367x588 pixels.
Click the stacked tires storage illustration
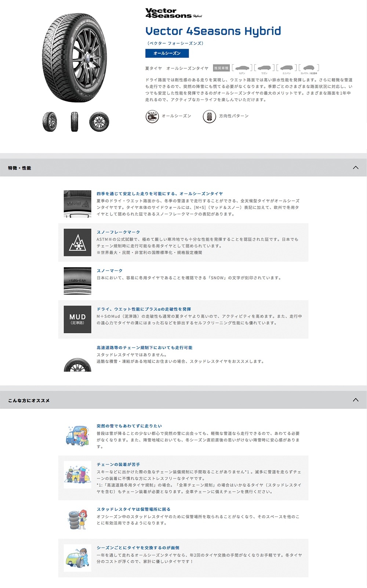77,519
